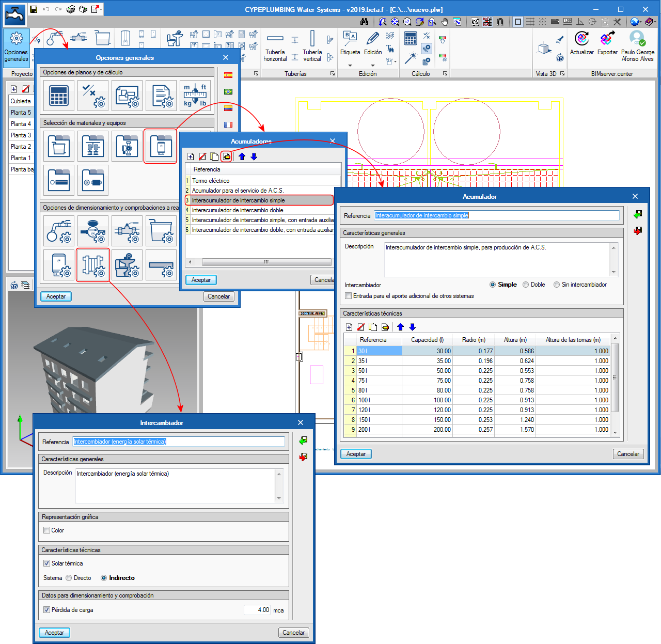Toggle the Solar térmica checkbox
This screenshot has width=661, height=644.
point(47,563)
